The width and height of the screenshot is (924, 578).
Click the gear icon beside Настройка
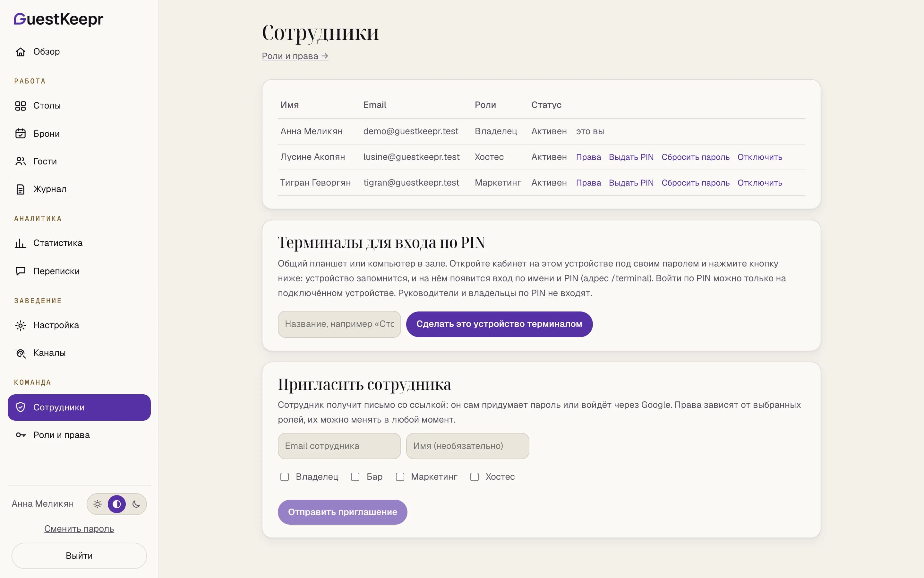[x=21, y=325]
